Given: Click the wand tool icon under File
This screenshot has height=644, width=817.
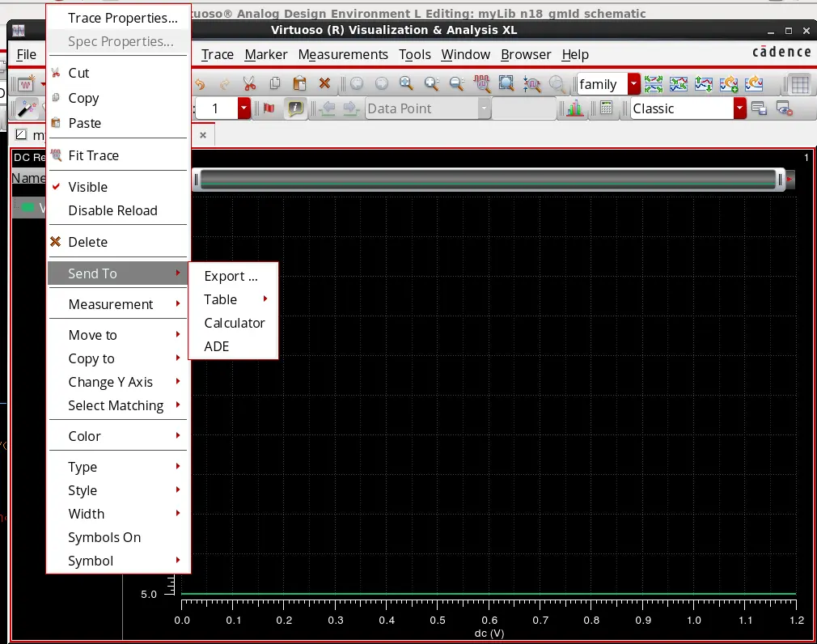Looking at the screenshot, I should coord(27,109).
